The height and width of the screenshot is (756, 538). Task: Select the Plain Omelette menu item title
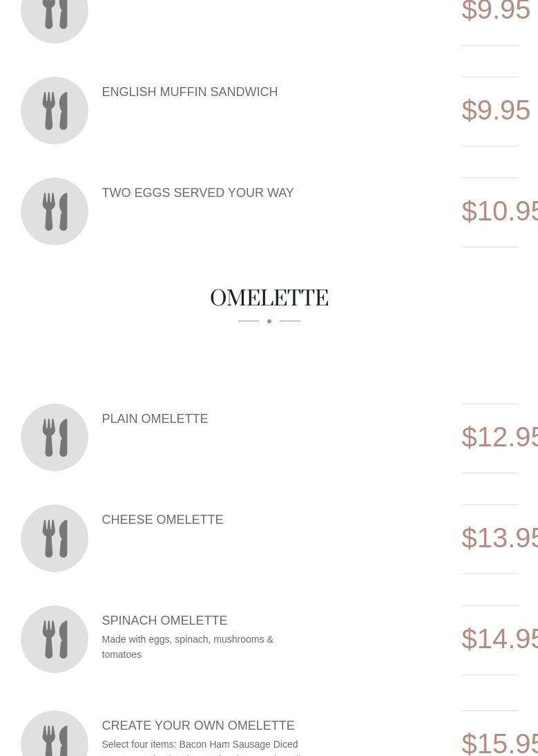click(155, 419)
